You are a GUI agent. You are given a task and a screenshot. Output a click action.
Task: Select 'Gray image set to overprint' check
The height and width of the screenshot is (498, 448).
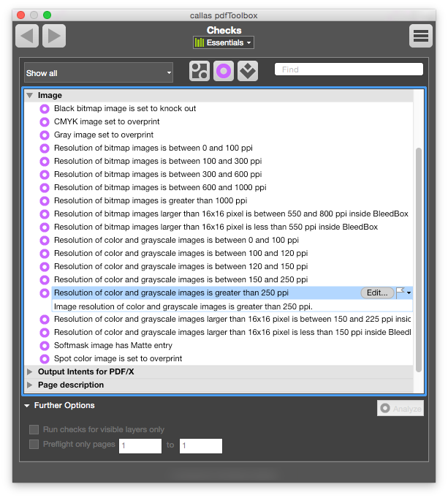coord(104,135)
